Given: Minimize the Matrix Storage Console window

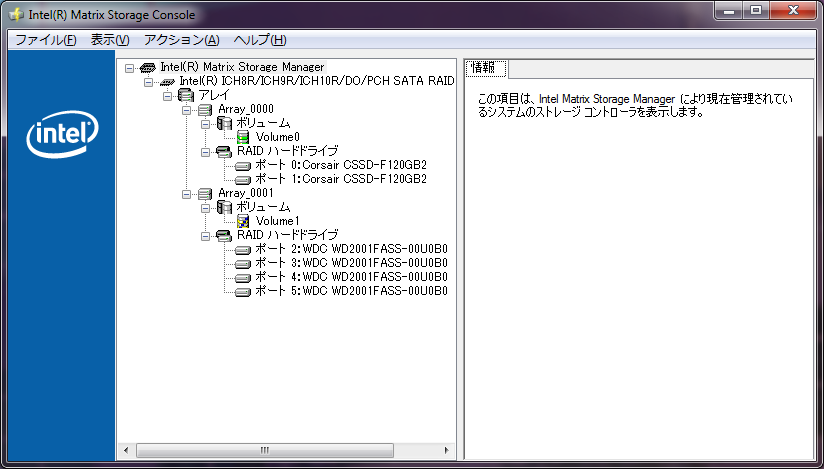Looking at the screenshot, I should pyautogui.click(x=728, y=11).
